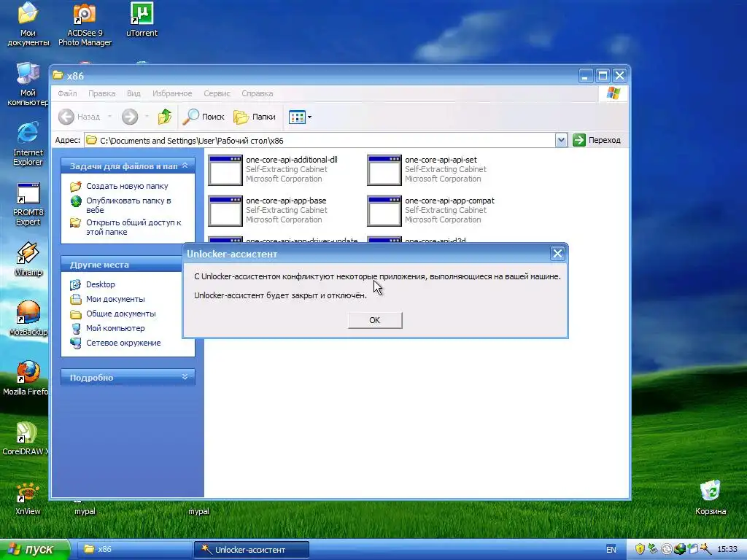Click Открыть общий доступ к этой папке
This screenshot has height=560, width=747.
point(133,227)
